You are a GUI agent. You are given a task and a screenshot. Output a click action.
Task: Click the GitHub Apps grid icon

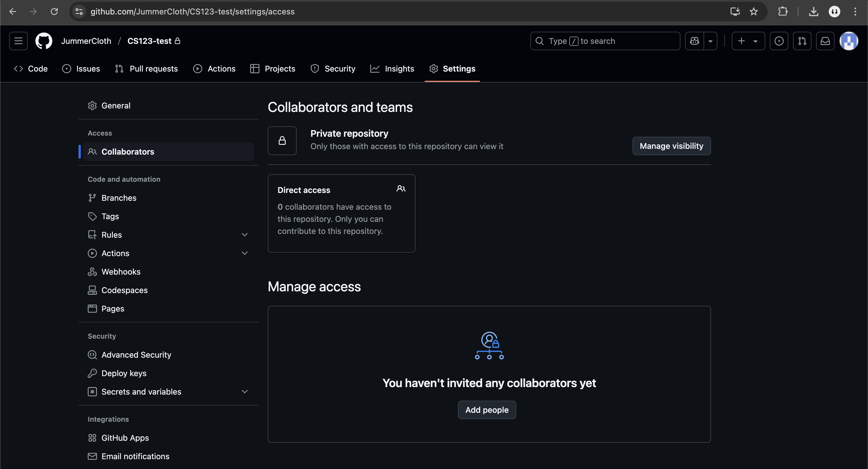pos(92,438)
